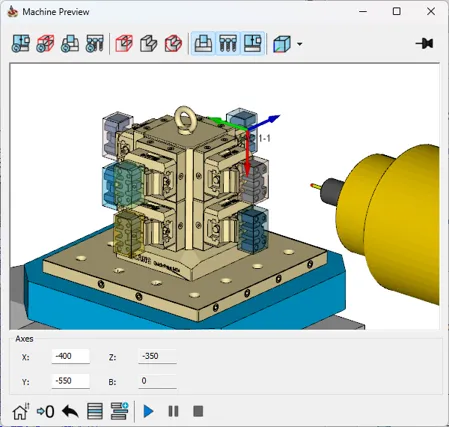Click the Y axis value field
Viewport: 449px width, 427px height.
tap(71, 381)
